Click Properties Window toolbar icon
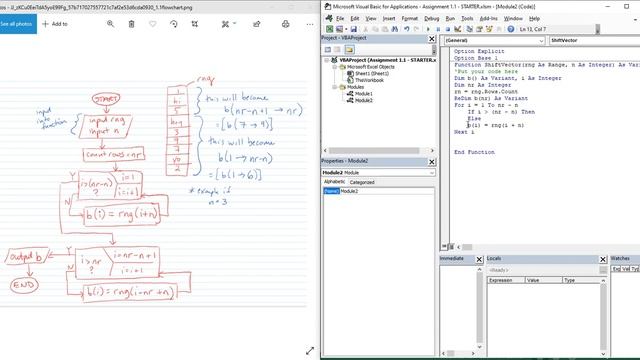Image resolution: width=640 pixels, height=360 pixels. pos(479,29)
